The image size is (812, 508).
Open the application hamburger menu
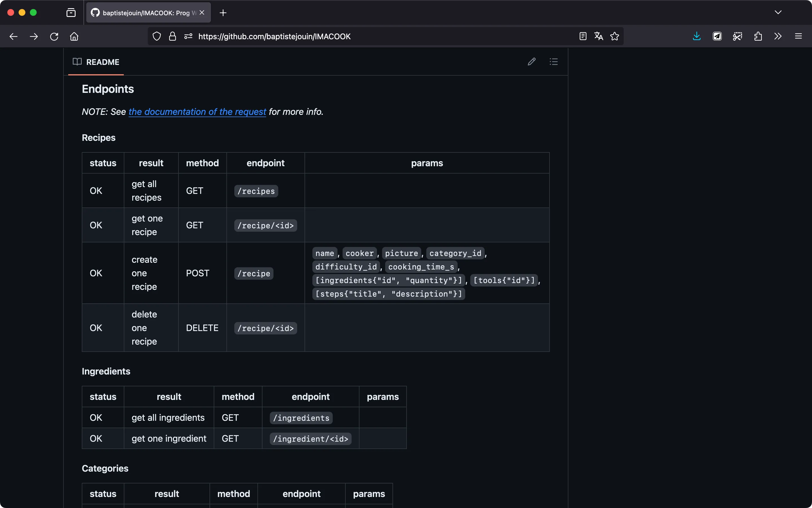798,36
